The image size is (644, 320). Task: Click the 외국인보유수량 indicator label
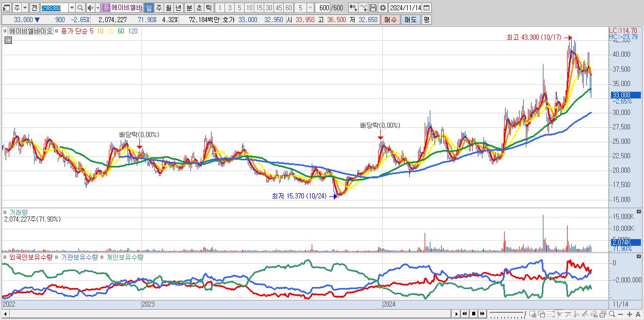click(x=31, y=257)
